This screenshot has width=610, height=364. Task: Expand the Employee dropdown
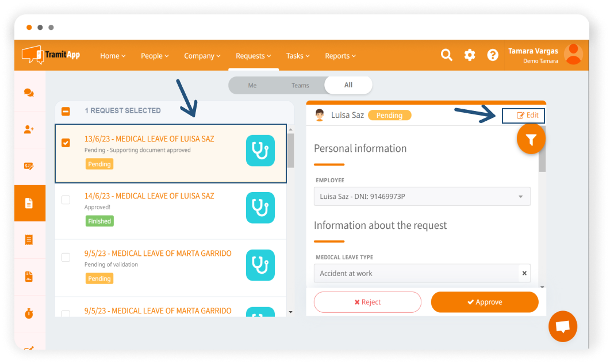click(520, 197)
